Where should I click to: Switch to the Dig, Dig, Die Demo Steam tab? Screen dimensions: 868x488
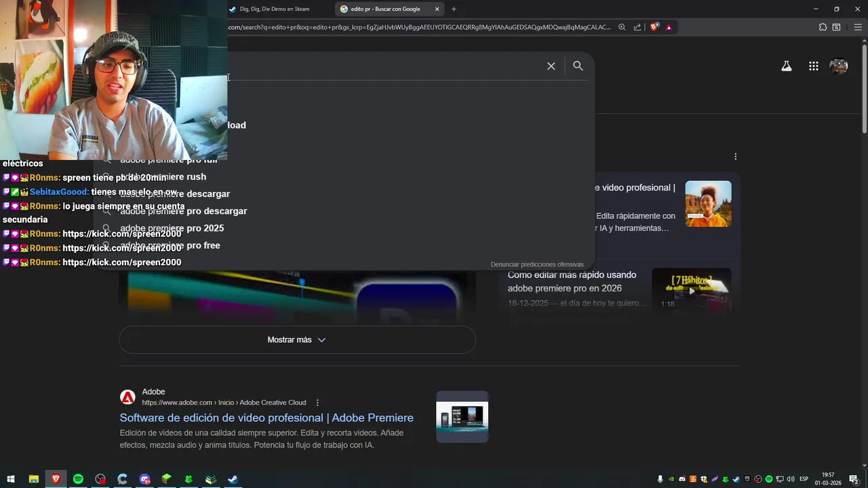tap(275, 9)
